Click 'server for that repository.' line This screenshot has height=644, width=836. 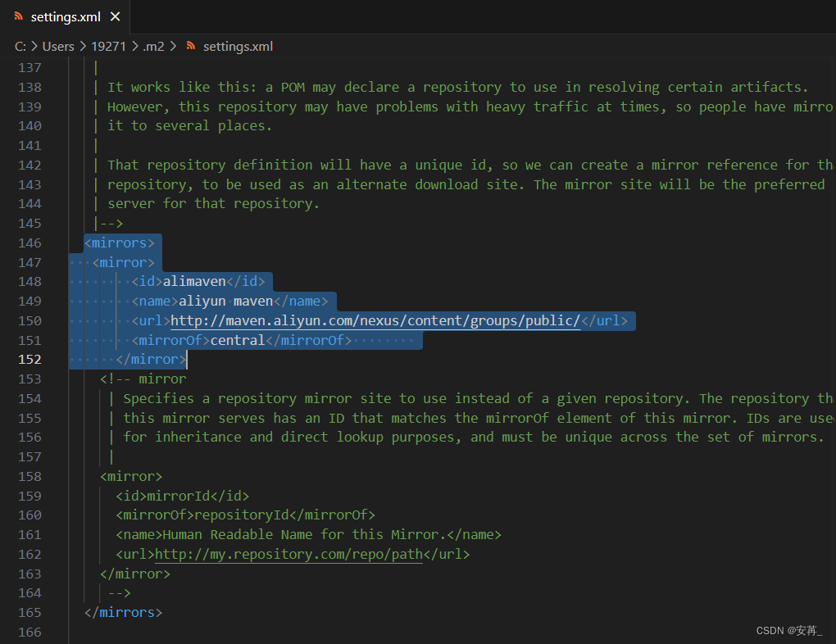point(213,204)
